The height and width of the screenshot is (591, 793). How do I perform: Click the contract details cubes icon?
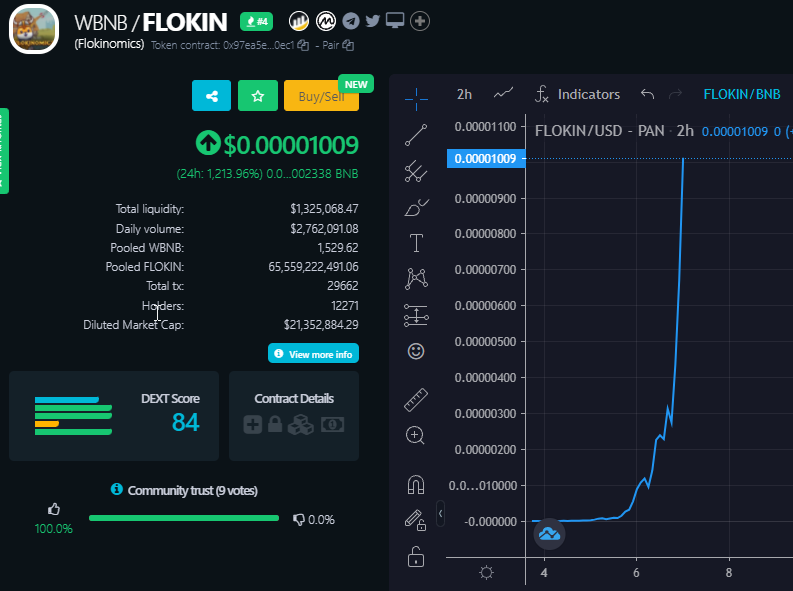[x=301, y=425]
